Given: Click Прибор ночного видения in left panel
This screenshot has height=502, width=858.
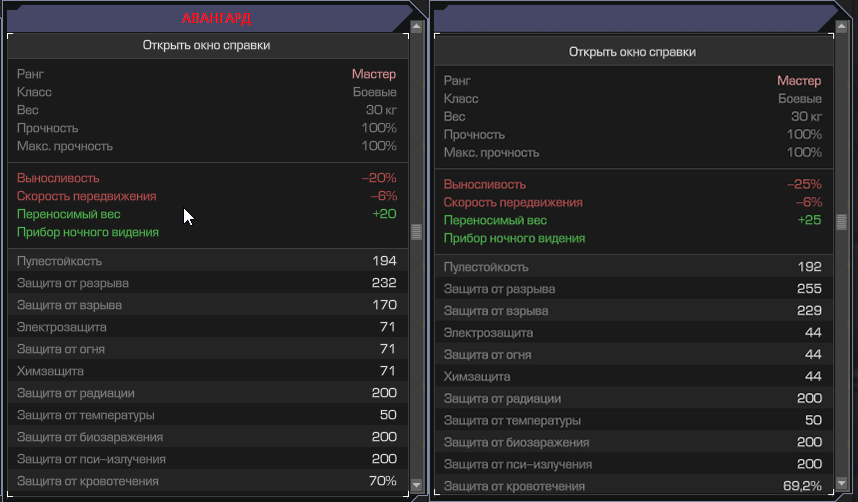Looking at the screenshot, I should pos(88,232).
